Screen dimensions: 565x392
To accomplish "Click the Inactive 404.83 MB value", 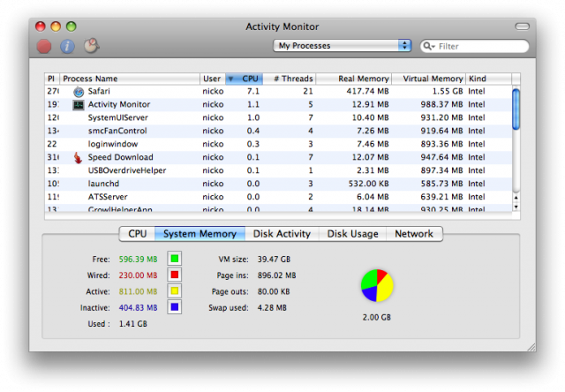I will coord(138,308).
